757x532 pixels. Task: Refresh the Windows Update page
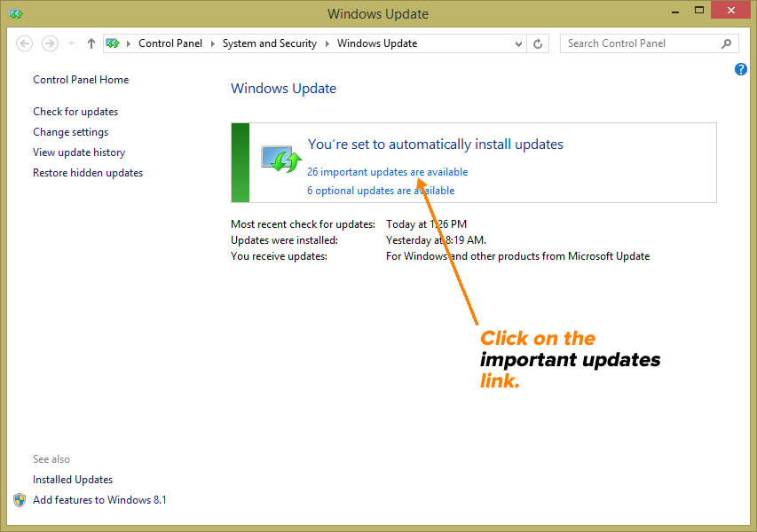coord(537,43)
